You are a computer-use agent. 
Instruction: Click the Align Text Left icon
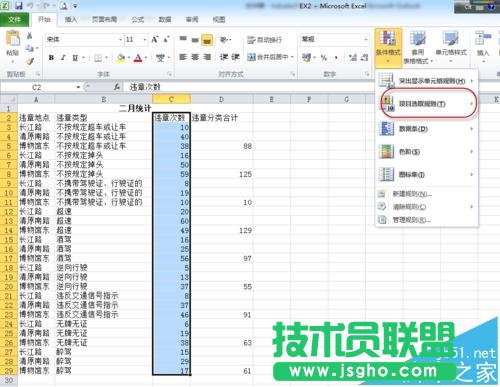click(x=183, y=57)
